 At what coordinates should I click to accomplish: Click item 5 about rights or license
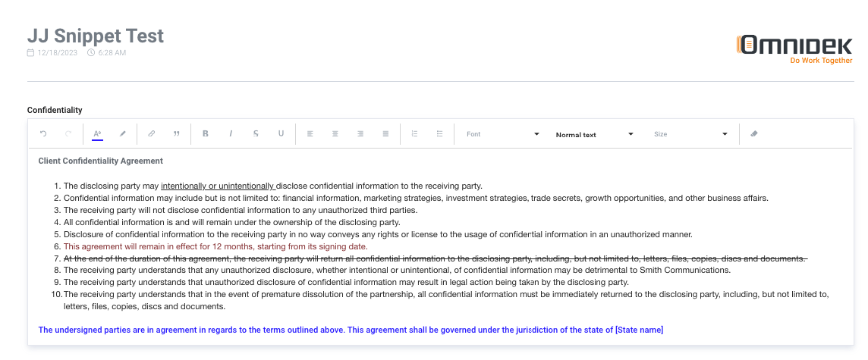(x=378, y=234)
